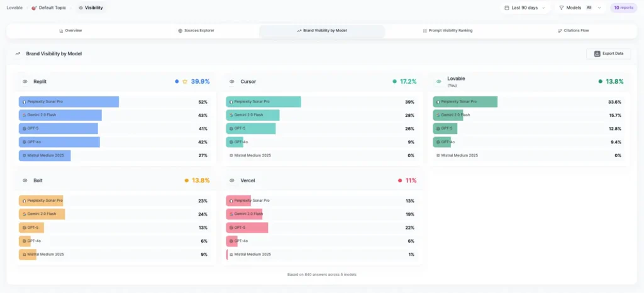This screenshot has height=293, width=644.
Task: Toggle the eye icon on Bolt card
Action: coord(25,180)
